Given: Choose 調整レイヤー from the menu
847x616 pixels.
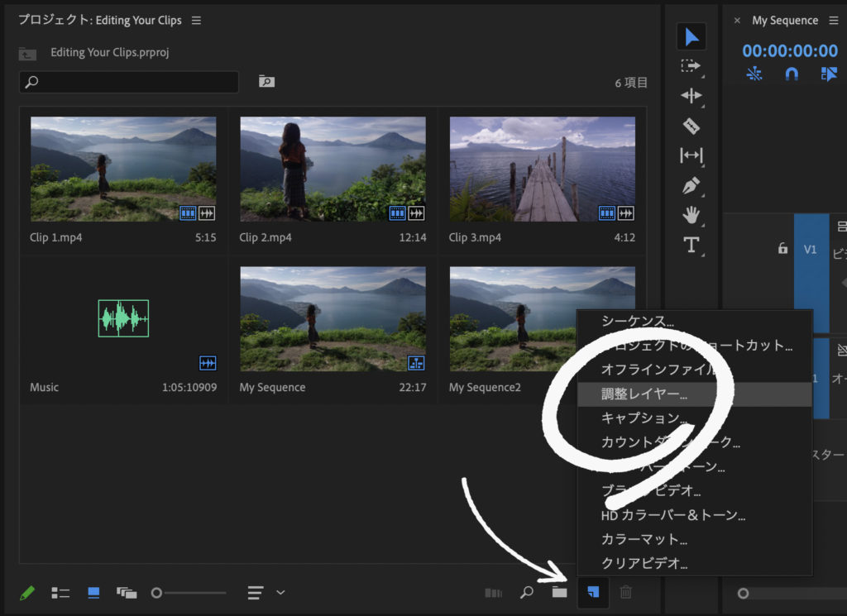Looking at the screenshot, I should pyautogui.click(x=644, y=394).
